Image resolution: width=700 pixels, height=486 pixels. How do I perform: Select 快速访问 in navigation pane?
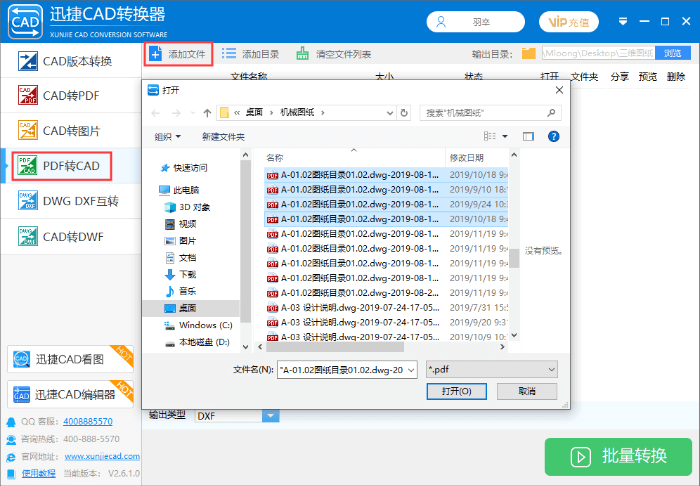[184, 168]
